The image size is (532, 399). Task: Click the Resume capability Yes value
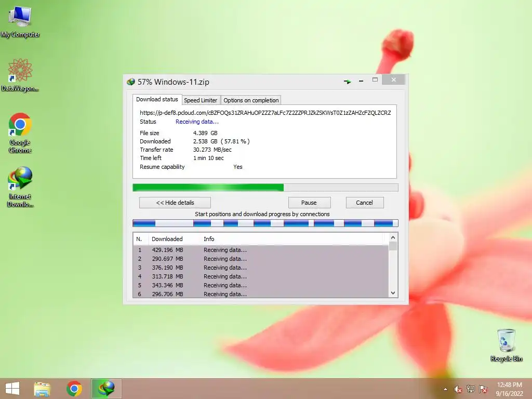tap(238, 167)
